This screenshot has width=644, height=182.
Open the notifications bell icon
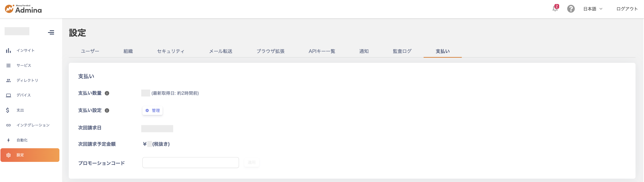(x=555, y=9)
